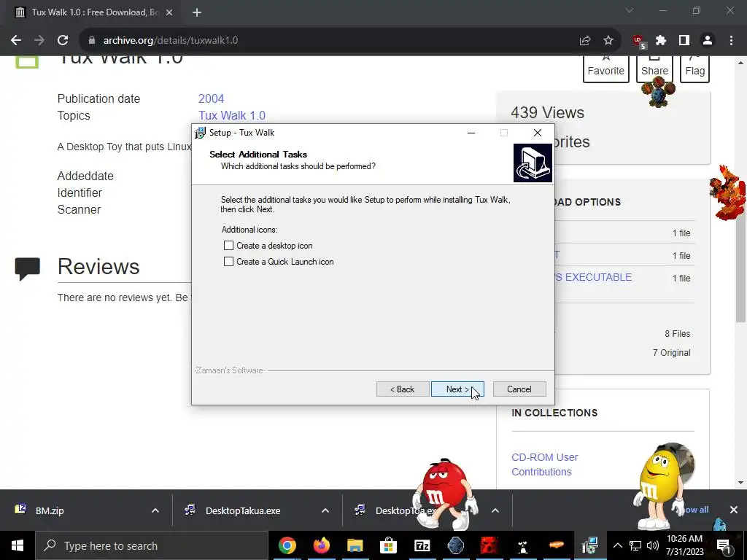747x560 pixels.
Task: Show hidden system tray icons
Action: [617, 545]
